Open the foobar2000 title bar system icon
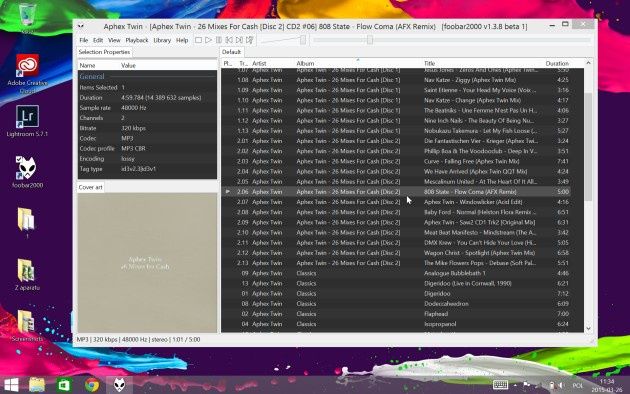The width and height of the screenshot is (630, 394). [x=81, y=27]
